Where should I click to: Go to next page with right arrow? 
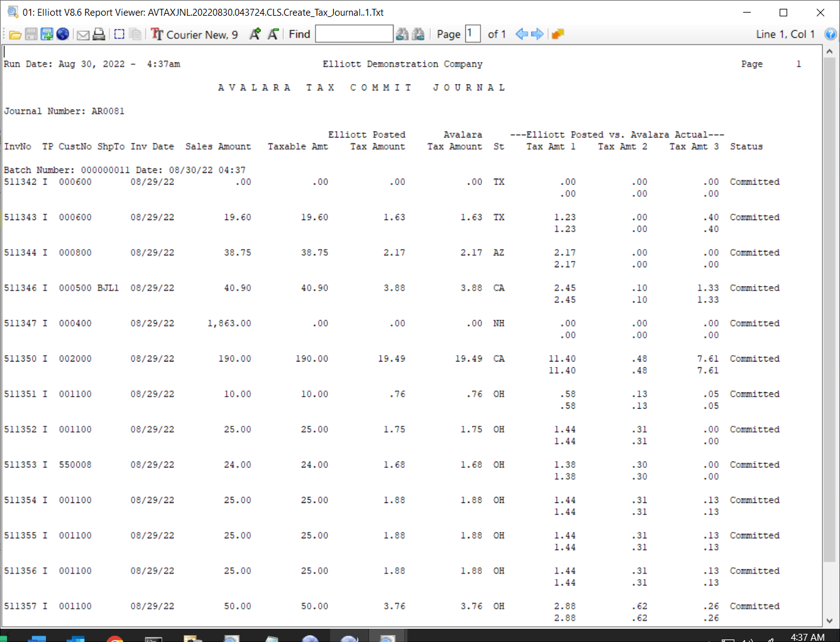pyautogui.click(x=537, y=35)
